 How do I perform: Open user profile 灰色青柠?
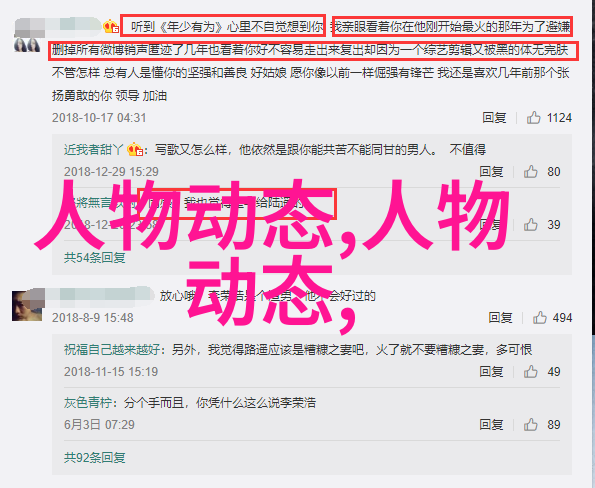88,402
